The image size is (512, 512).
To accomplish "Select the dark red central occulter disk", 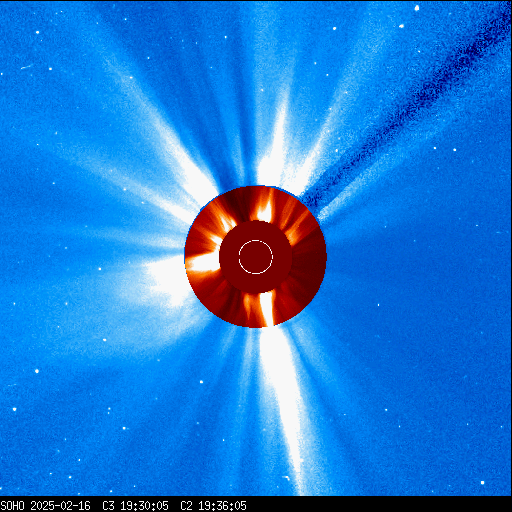I will pos(256,257).
